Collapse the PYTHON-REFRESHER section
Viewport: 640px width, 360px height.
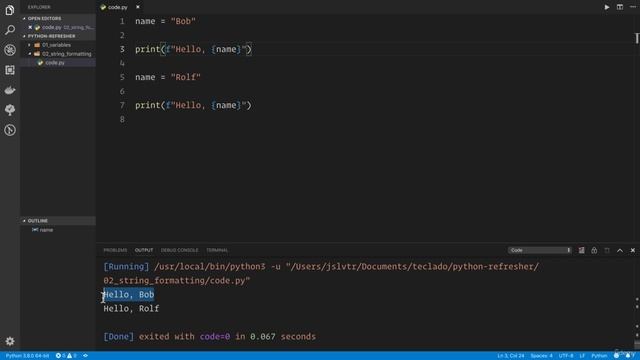pyautogui.click(x=58, y=36)
